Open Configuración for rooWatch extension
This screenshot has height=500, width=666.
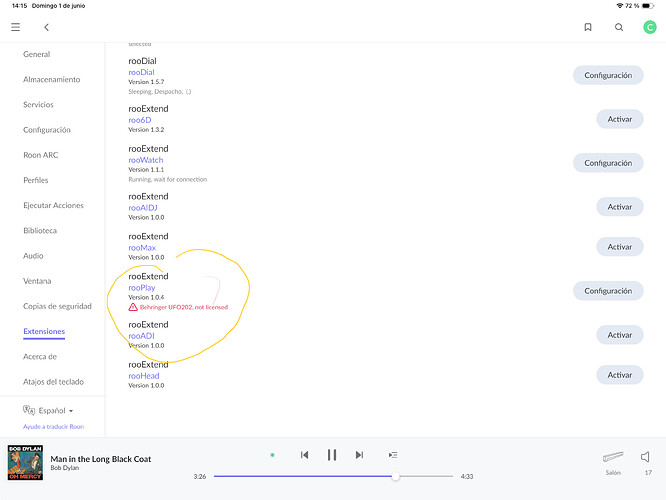point(608,163)
